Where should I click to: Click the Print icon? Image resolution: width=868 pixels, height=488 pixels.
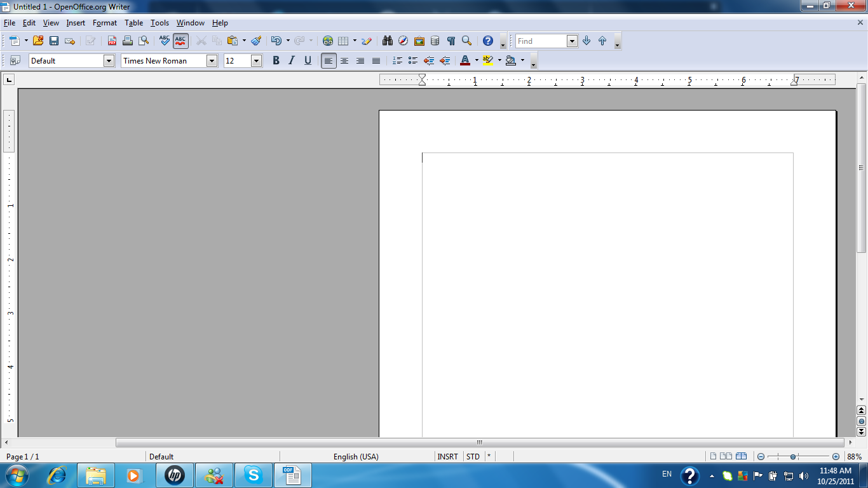[x=128, y=41]
